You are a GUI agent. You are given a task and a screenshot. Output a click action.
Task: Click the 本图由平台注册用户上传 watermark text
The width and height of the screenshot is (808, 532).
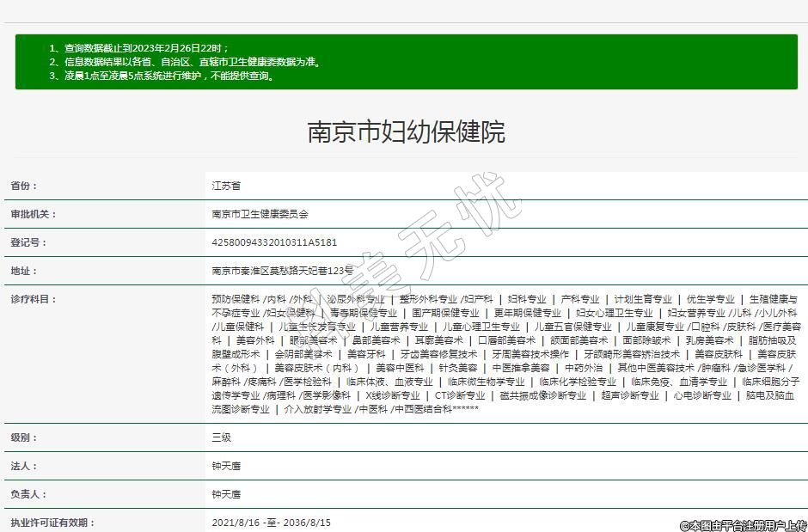[744, 524]
